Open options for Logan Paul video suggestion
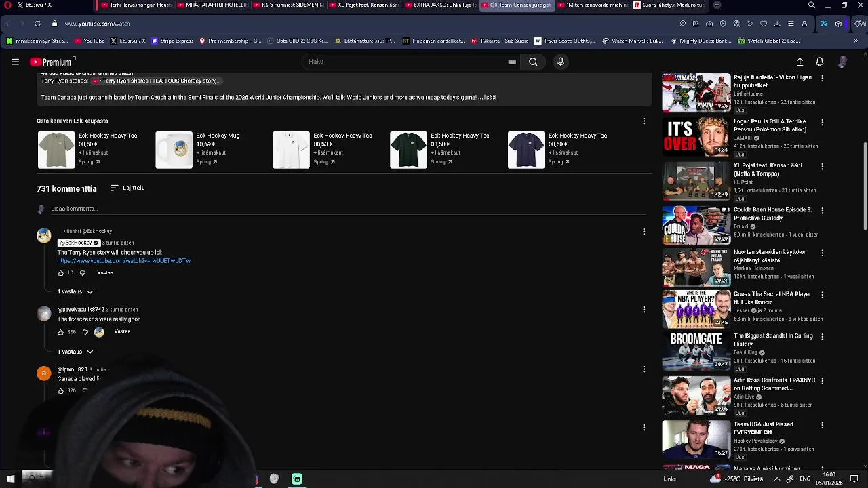Viewport: 868px width, 488px height. click(x=823, y=123)
